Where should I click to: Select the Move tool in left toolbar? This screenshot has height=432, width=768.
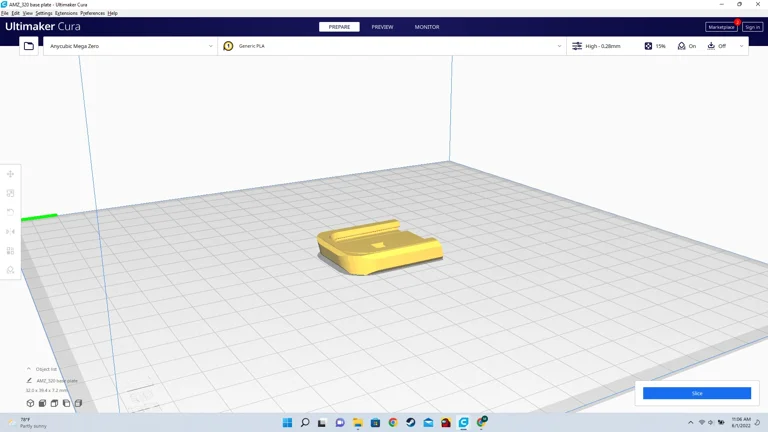tap(11, 174)
